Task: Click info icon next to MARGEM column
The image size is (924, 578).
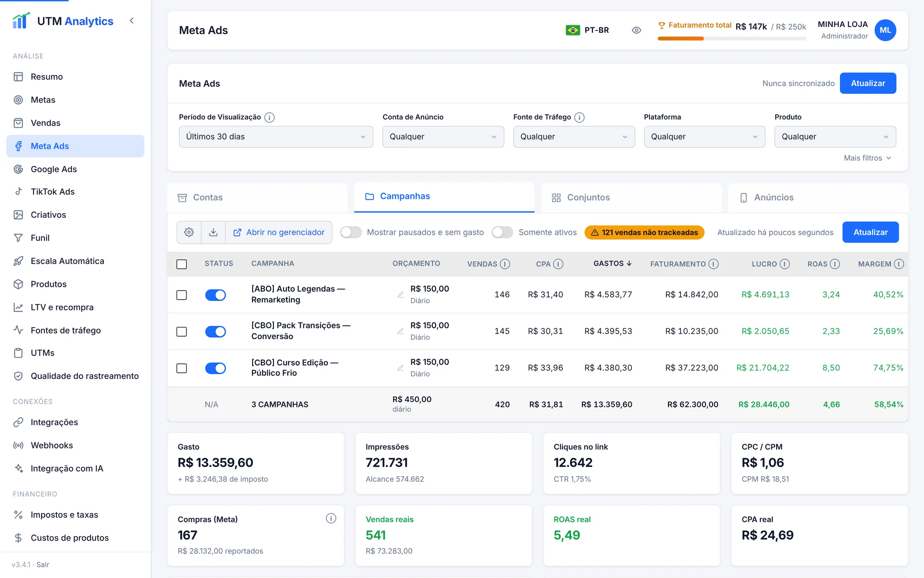Action: (899, 264)
